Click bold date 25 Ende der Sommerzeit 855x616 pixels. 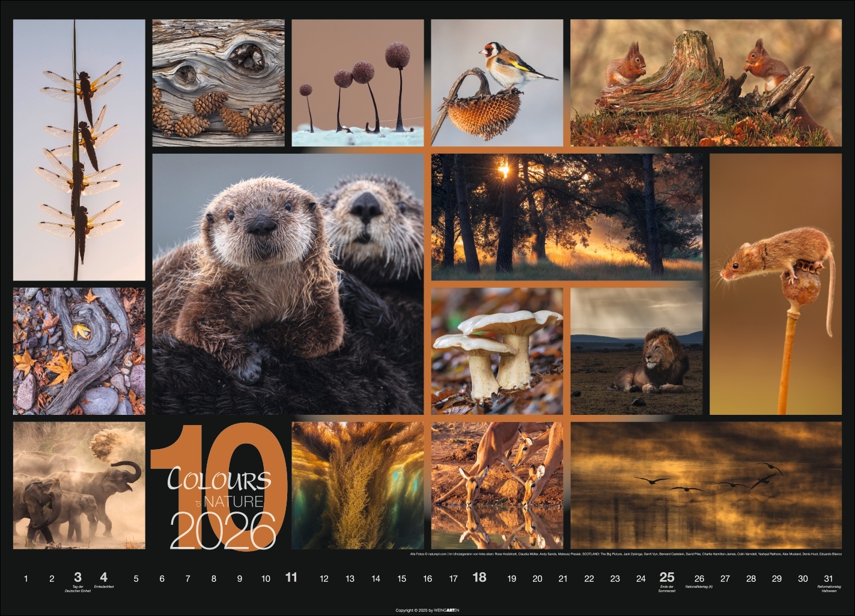667,579
